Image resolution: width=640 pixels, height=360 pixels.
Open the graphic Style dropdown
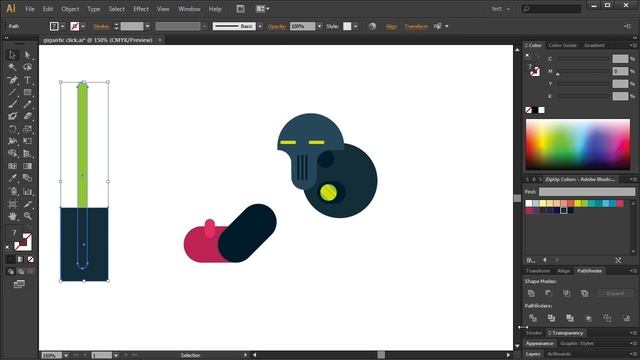[x=356, y=26]
